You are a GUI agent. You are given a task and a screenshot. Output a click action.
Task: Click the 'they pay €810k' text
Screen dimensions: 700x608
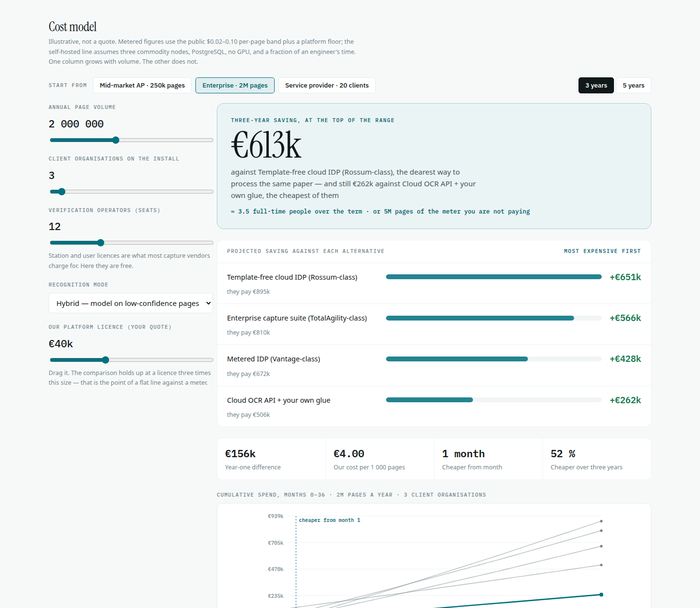(248, 333)
